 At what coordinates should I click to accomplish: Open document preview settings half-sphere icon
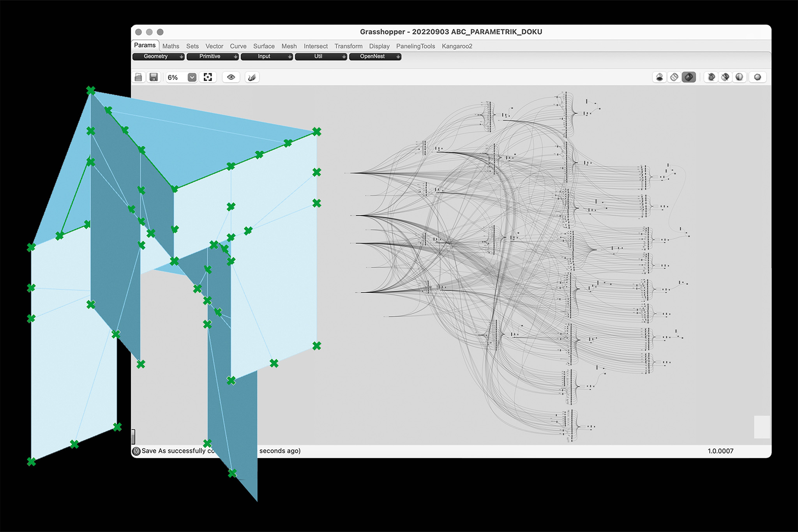pos(739,77)
